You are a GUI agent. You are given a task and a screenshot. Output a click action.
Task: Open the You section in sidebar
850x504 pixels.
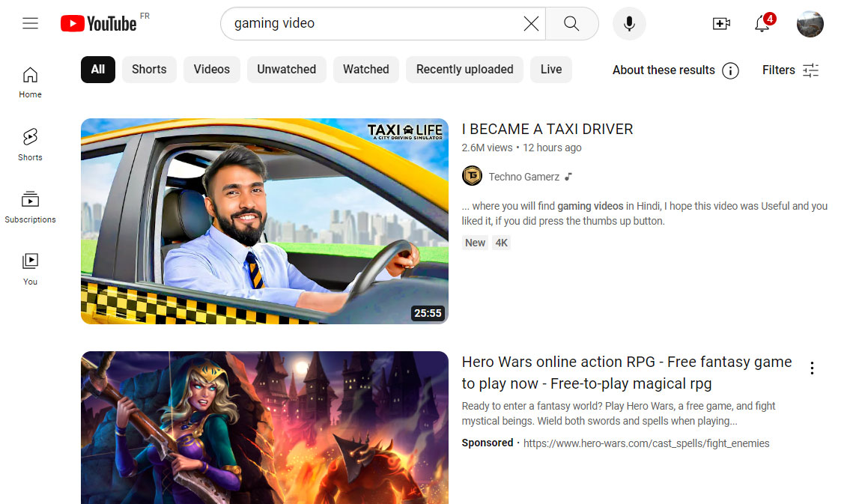pyautogui.click(x=31, y=270)
